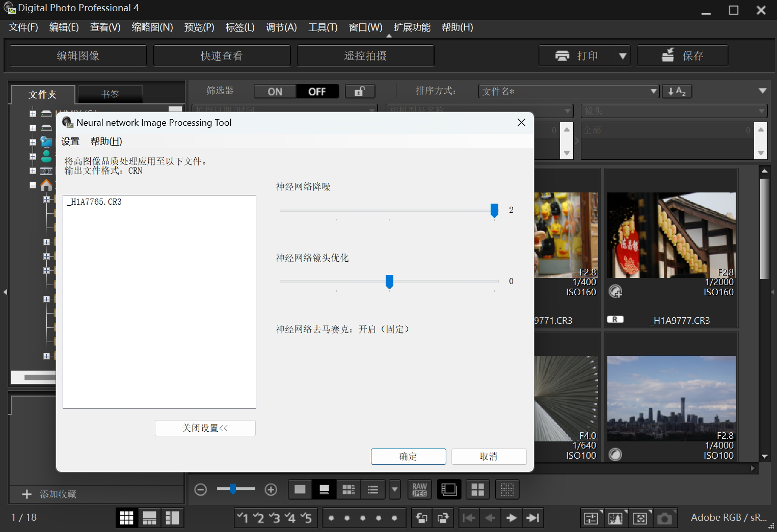This screenshot has width=777, height=532.
Task: Click the RAW/JPEG grouping icon
Action: pyautogui.click(x=419, y=489)
